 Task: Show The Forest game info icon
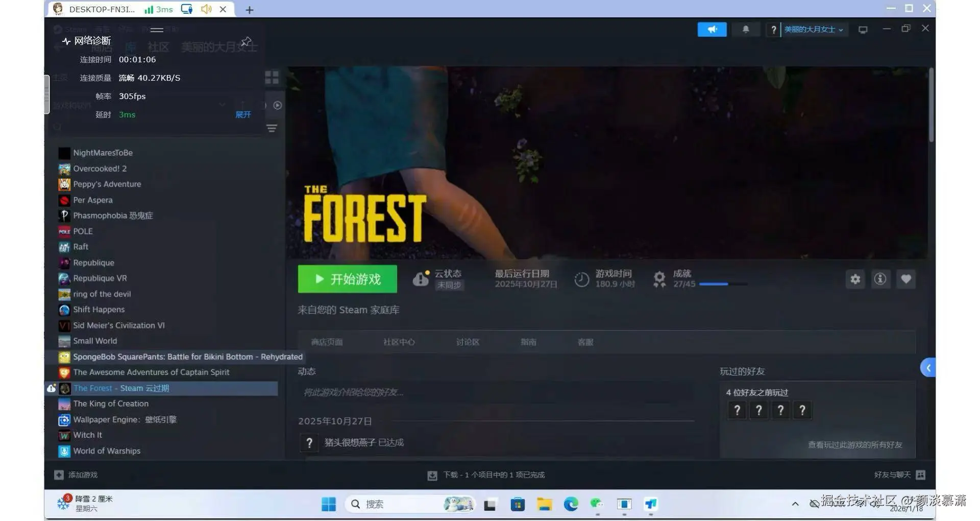880,279
